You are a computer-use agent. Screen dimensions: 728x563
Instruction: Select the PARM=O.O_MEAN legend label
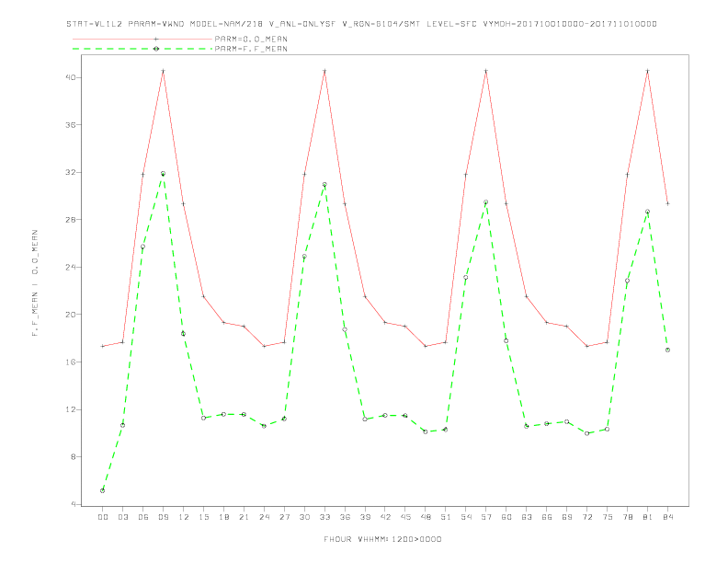(251, 39)
